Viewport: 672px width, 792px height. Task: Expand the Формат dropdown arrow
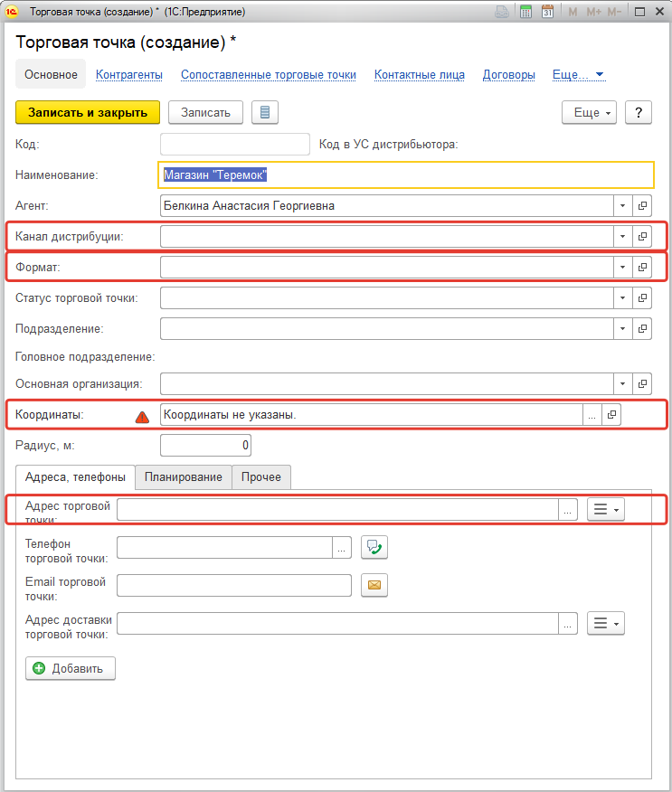point(623,268)
